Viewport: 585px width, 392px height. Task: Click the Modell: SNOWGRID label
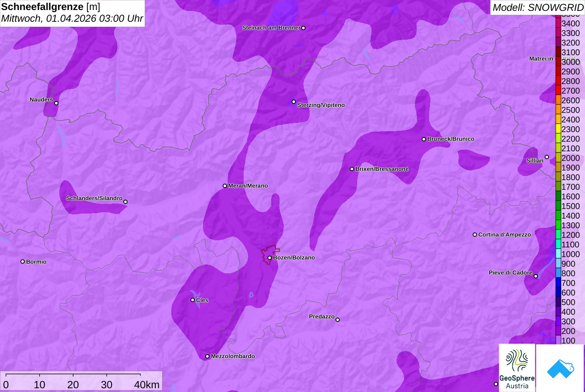(538, 8)
